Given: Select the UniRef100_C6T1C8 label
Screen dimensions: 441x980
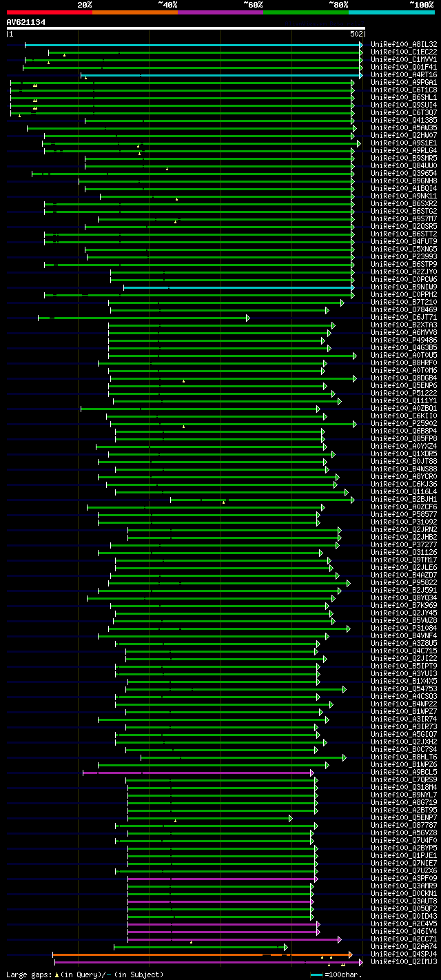Looking at the screenshot, I should click(404, 90).
